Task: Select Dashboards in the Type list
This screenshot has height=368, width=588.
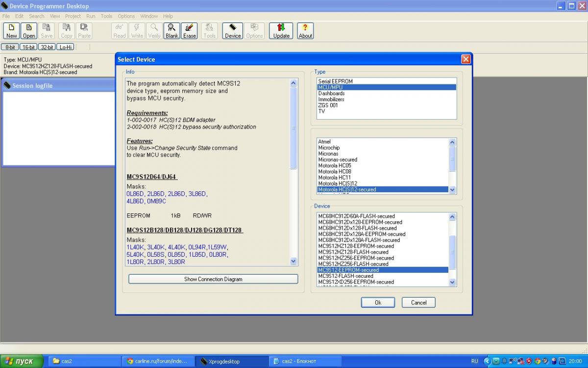Action: tap(331, 93)
